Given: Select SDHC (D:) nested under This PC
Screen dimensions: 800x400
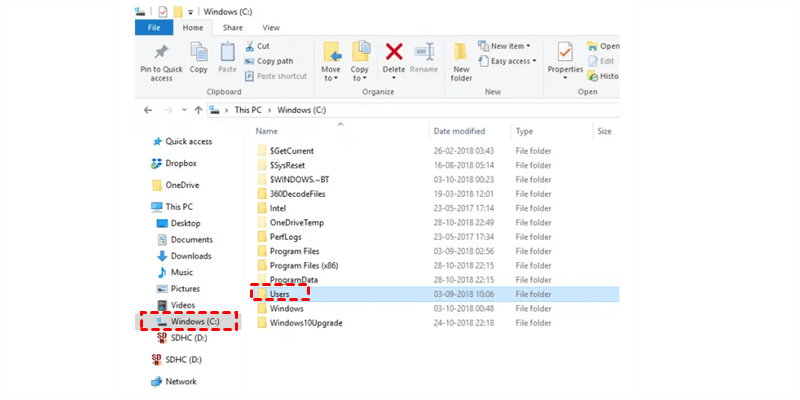Looking at the screenshot, I should tap(182, 337).
